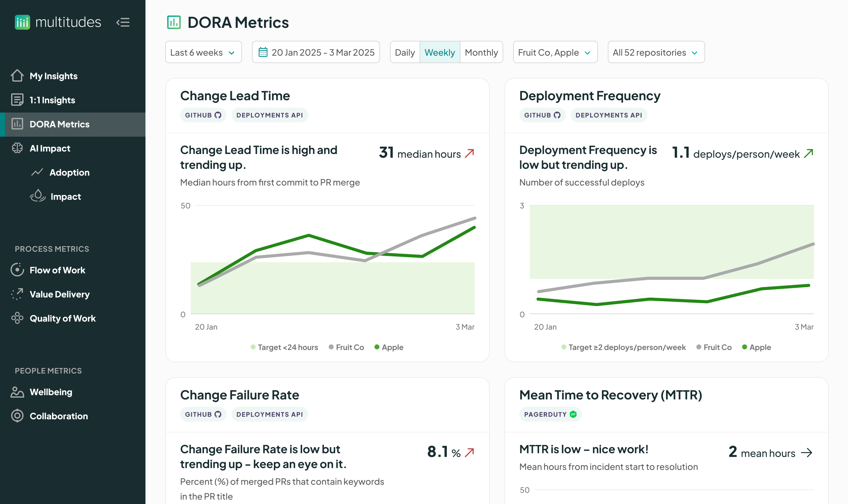Expand the All 52 repositories dropdown
The height and width of the screenshot is (504, 848).
point(655,52)
